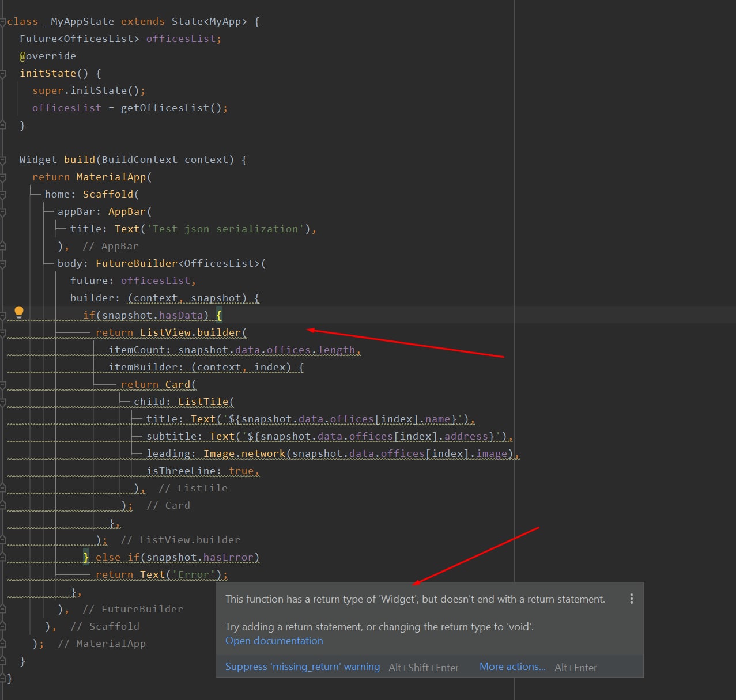Click the getOfficesList() call
The image size is (736, 700).
[x=171, y=108]
